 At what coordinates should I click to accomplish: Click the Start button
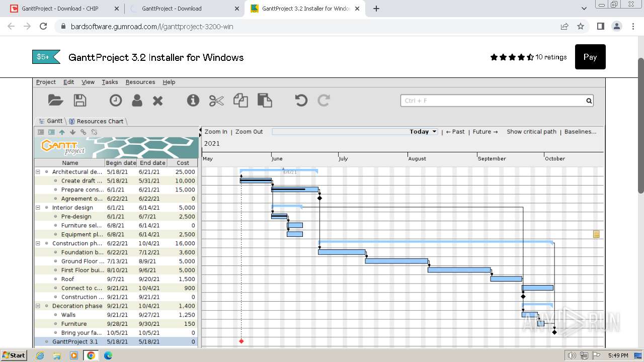point(14,355)
